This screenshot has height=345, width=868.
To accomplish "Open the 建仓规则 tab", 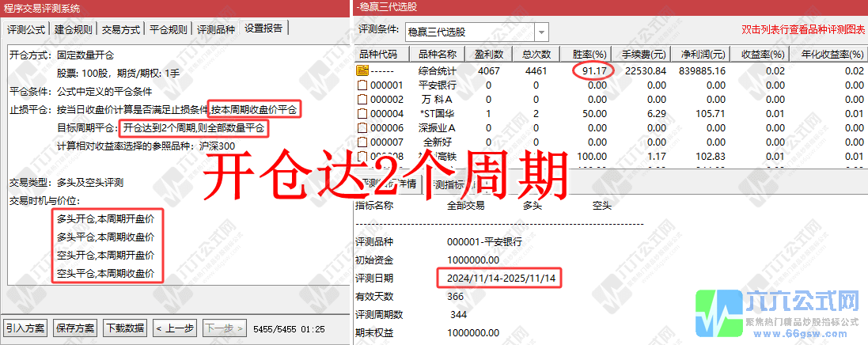I will pos(73,29).
